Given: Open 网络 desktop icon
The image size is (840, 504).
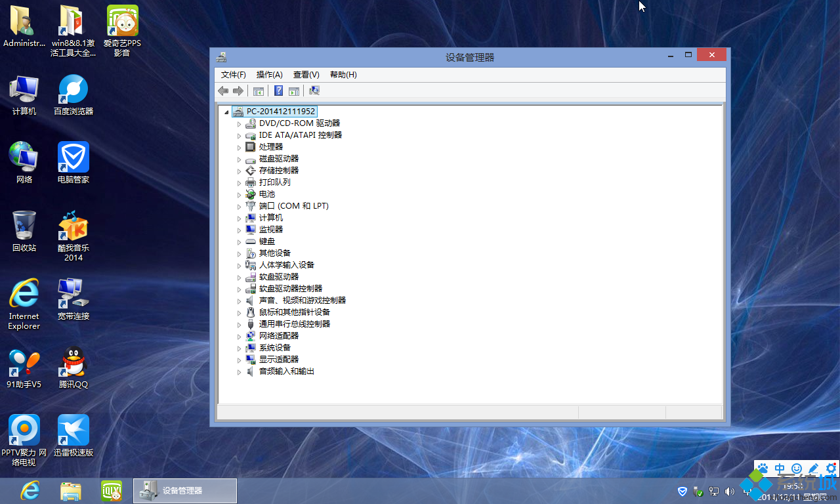Looking at the screenshot, I should click(24, 163).
